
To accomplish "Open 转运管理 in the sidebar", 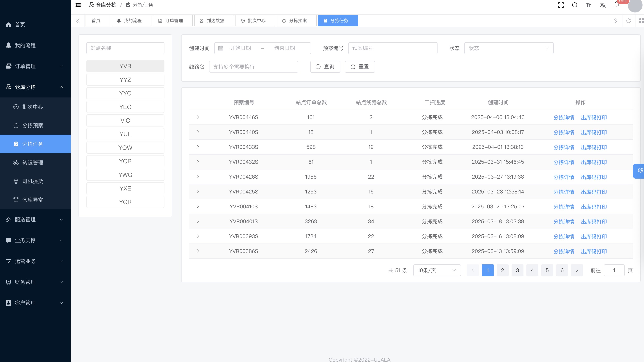I will (33, 163).
